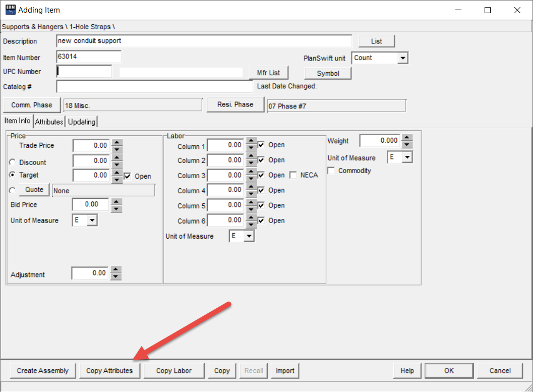Click the EBM application icon in title bar

10,10
